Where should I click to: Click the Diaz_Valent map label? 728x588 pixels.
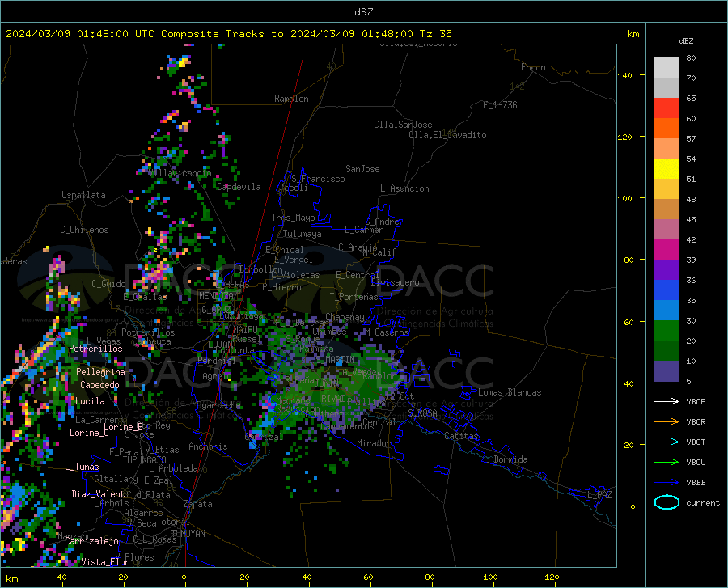click(x=98, y=494)
